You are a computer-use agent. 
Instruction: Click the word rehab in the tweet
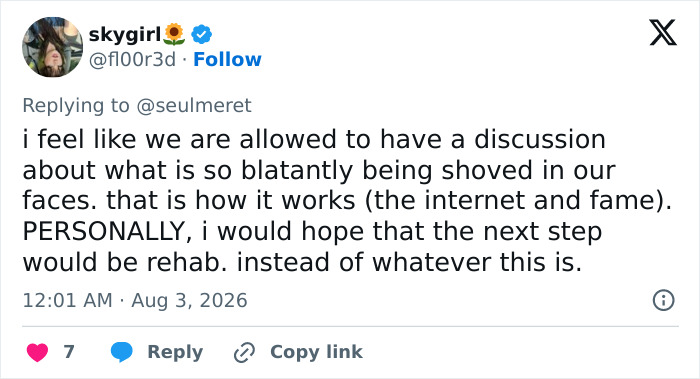tap(184, 262)
